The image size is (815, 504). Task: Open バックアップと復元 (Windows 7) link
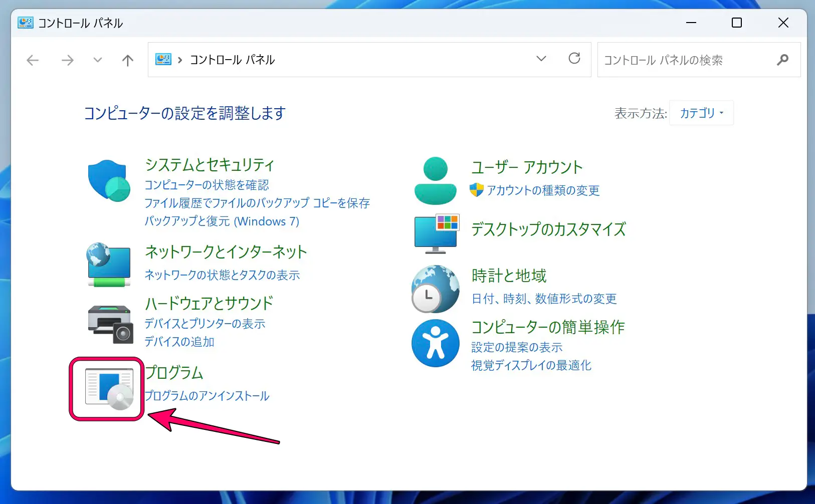pos(222,221)
